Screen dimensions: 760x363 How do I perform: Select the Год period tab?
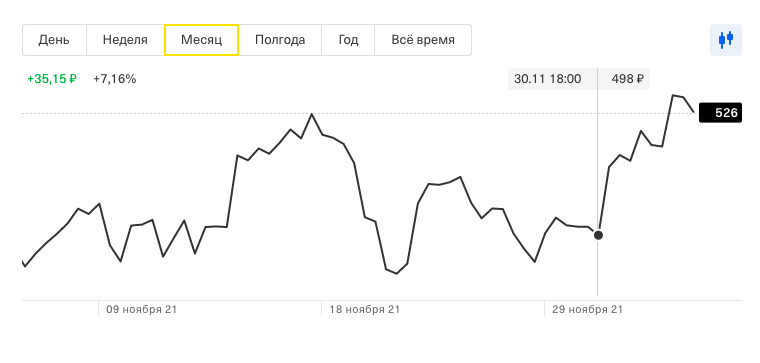(x=348, y=40)
